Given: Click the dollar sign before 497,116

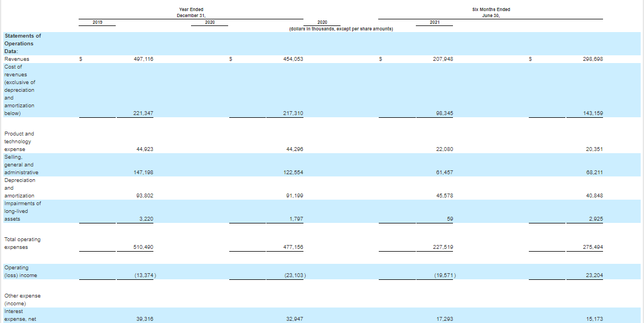Looking at the screenshot, I should tap(81, 59).
